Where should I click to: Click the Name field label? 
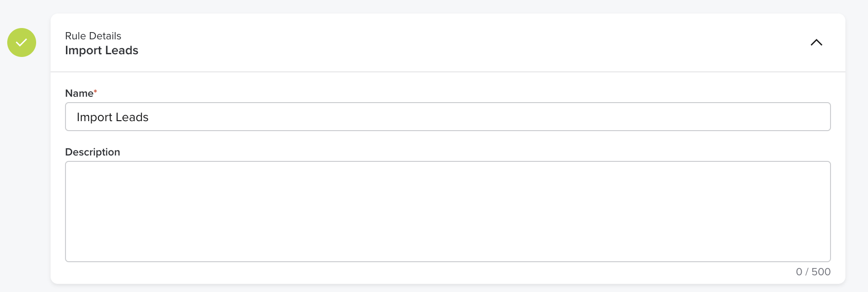point(79,93)
